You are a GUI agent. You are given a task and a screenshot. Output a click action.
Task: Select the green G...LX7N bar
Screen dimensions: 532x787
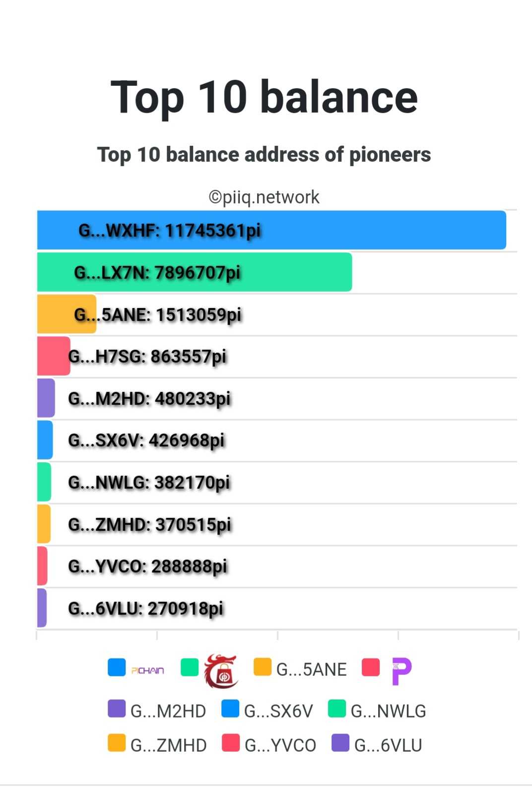coord(195,272)
